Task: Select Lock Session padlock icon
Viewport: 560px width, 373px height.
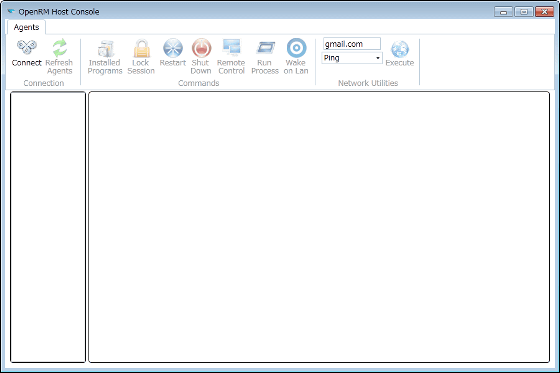Action: [141, 48]
